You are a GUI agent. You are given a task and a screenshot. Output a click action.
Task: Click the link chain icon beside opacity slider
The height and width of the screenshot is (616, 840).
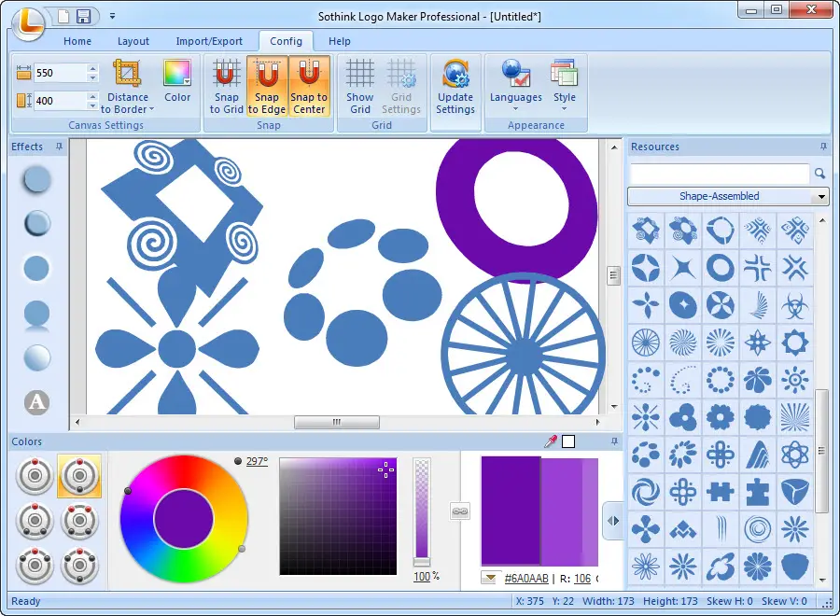click(459, 511)
